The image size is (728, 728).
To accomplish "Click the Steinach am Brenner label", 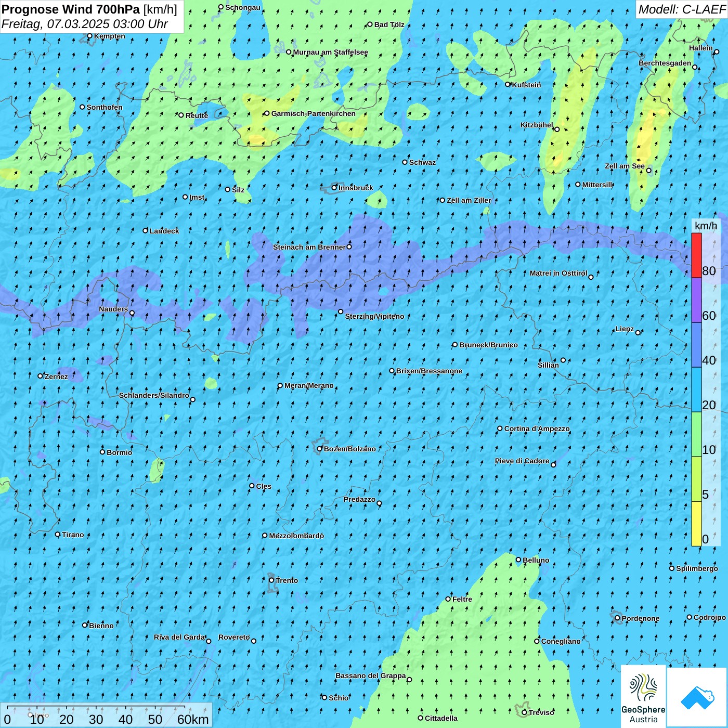I will pos(309,247).
